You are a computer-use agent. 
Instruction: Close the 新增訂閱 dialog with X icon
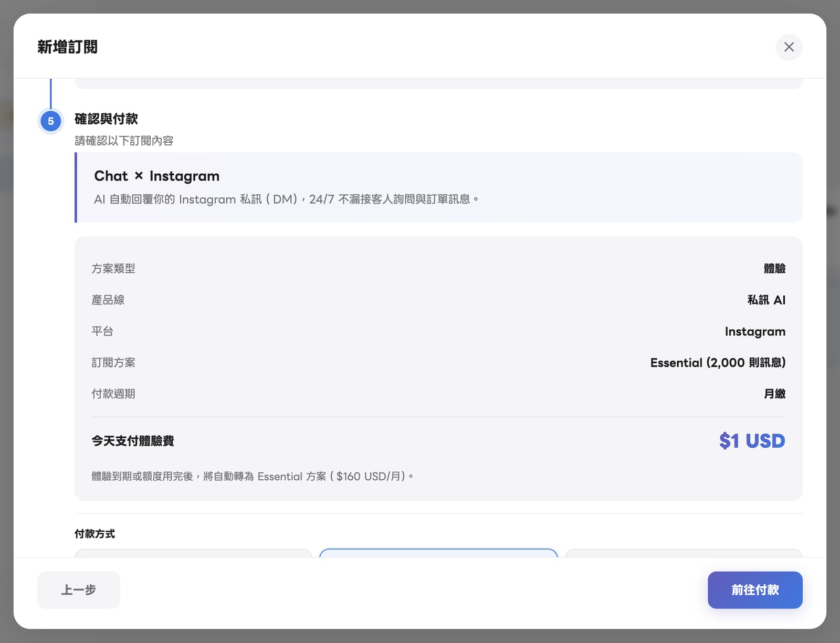[x=789, y=47]
